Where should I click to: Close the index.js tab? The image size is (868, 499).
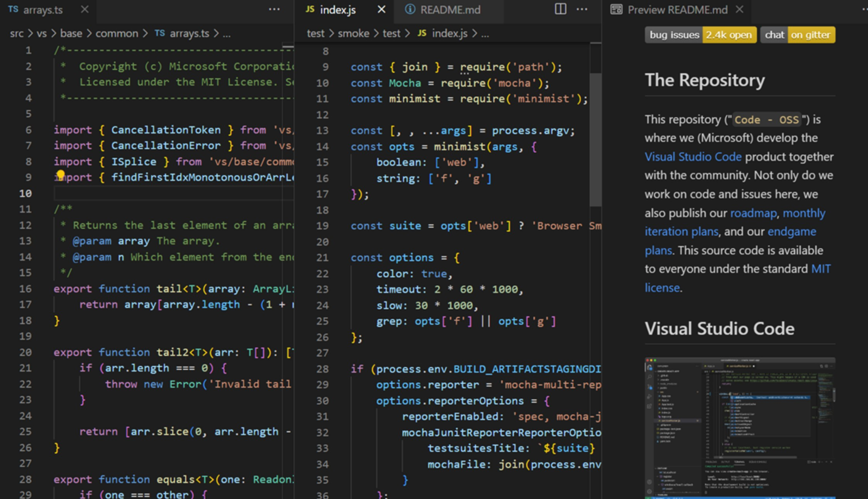point(382,9)
